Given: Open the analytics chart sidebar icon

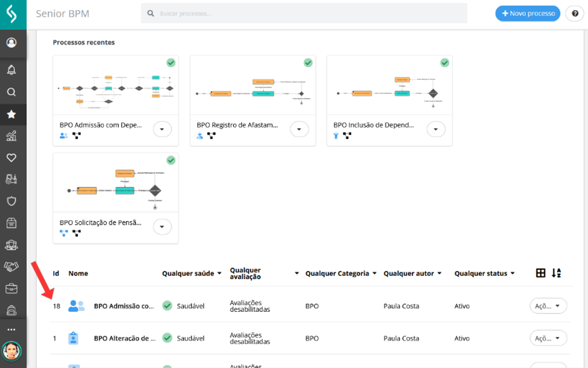Looking at the screenshot, I should click(x=11, y=136).
